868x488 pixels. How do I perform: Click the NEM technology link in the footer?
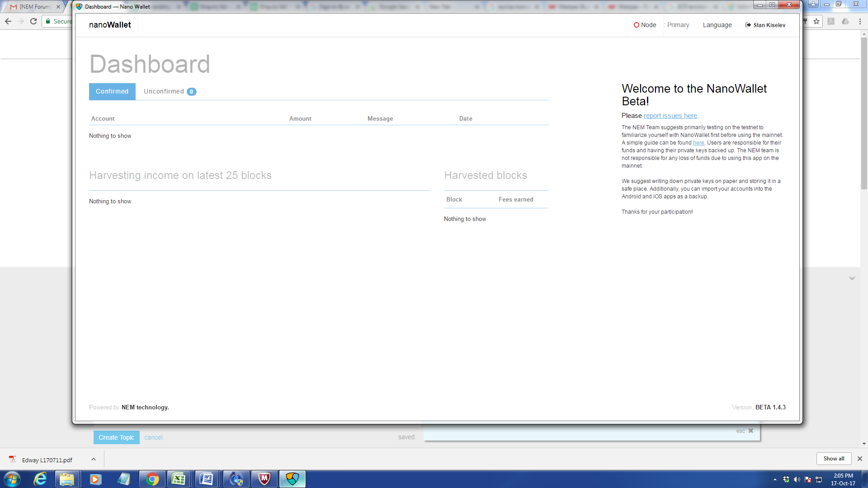click(145, 407)
